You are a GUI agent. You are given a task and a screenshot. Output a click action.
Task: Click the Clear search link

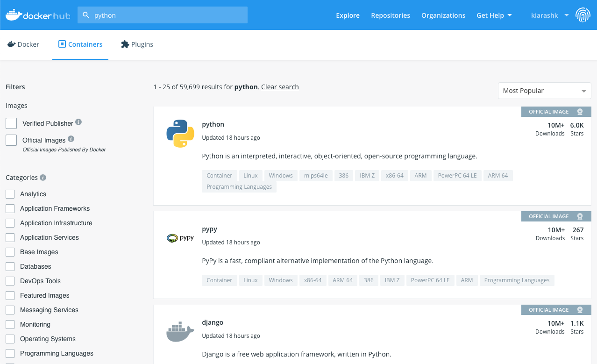[280, 87]
